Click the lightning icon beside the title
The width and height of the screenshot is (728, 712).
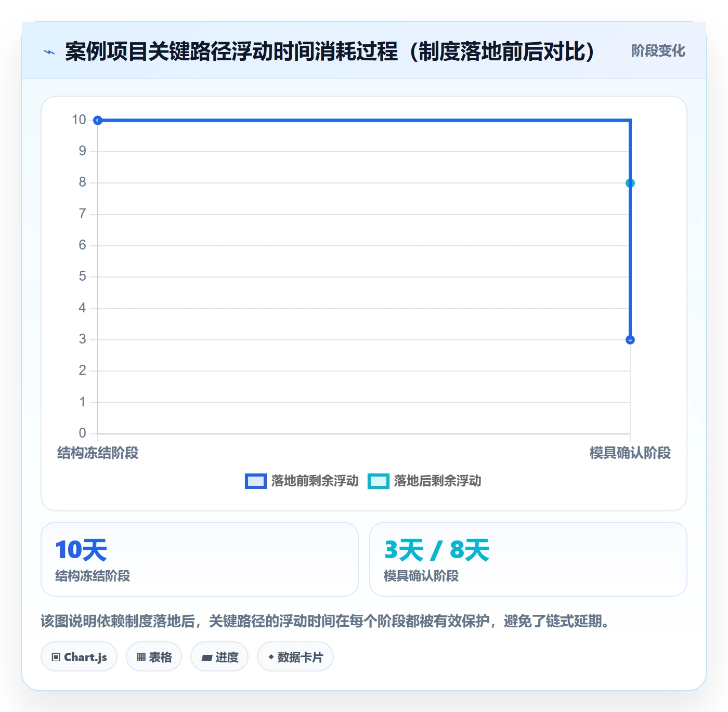(x=49, y=52)
